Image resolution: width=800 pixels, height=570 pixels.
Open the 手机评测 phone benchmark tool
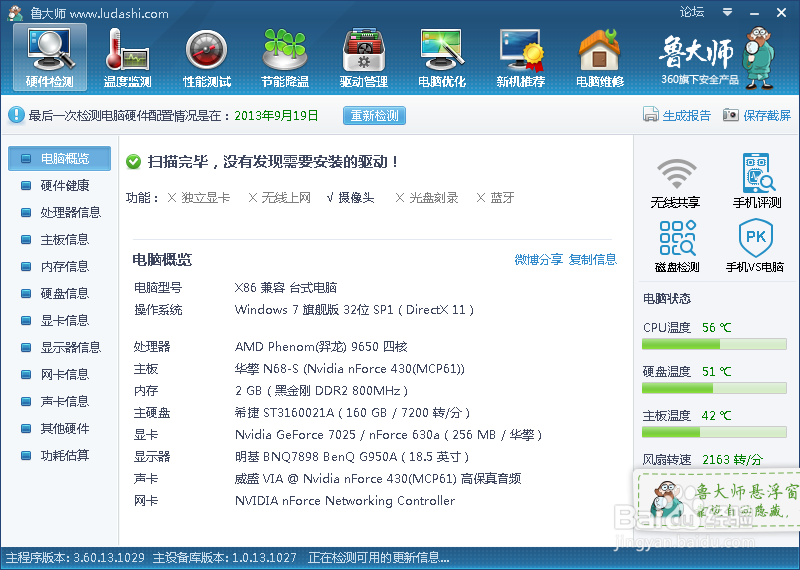pos(757,181)
